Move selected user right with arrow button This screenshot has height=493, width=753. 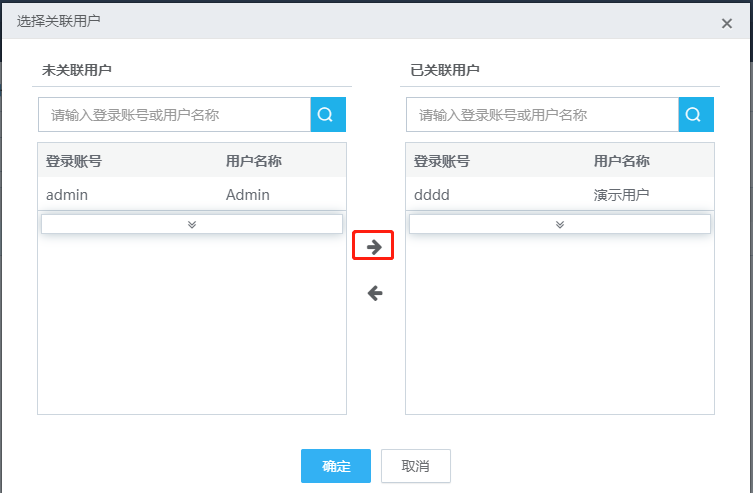pyautogui.click(x=374, y=247)
